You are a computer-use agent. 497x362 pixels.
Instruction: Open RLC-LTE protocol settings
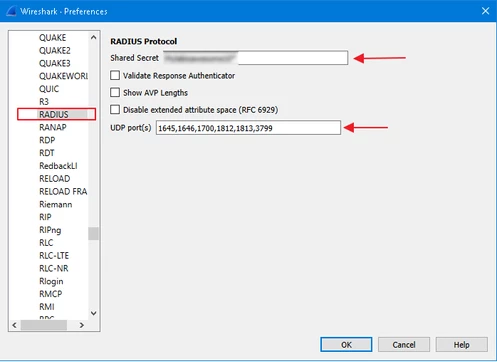pos(54,256)
